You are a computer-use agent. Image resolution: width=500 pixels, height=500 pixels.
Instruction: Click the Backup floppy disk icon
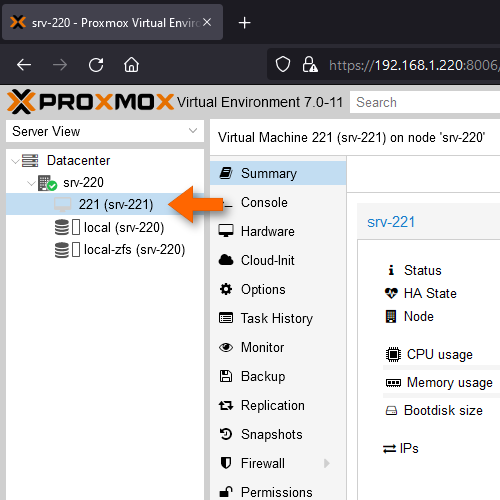point(226,376)
